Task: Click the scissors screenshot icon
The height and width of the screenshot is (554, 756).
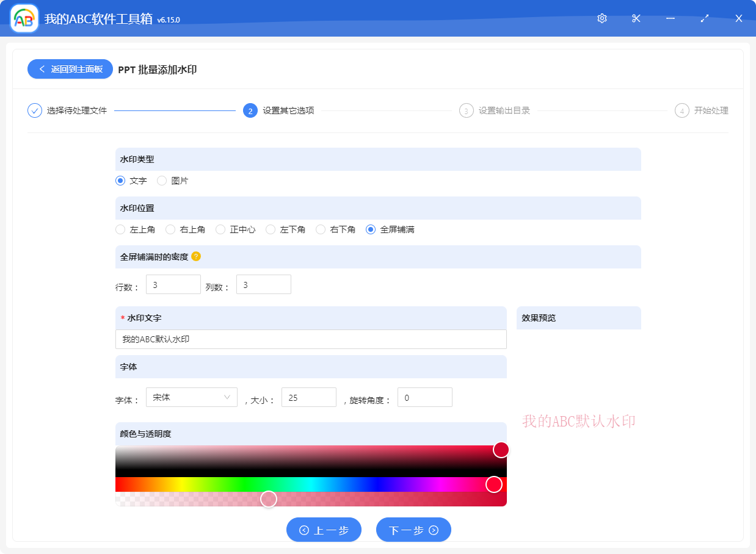Action: point(636,18)
